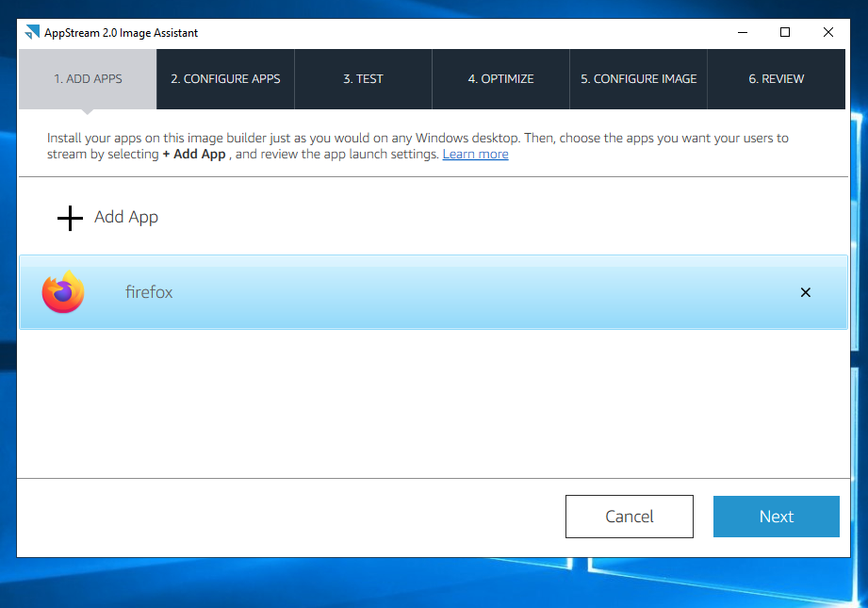Switch to the 1. ADD APPS tab
The width and height of the screenshot is (868, 608).
pos(88,79)
